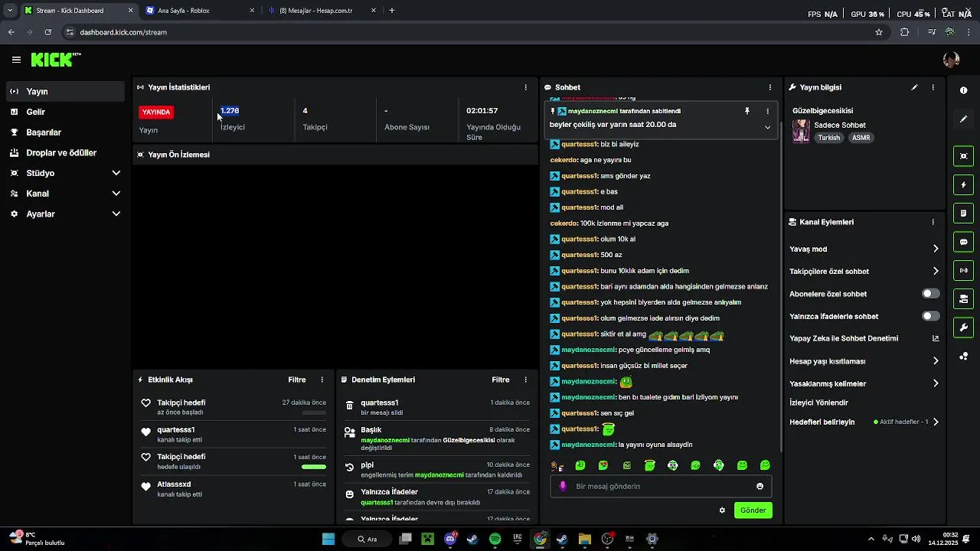Expand Takipçilere özel sohbet options
This screenshot has width=980, height=551.
tap(935, 271)
